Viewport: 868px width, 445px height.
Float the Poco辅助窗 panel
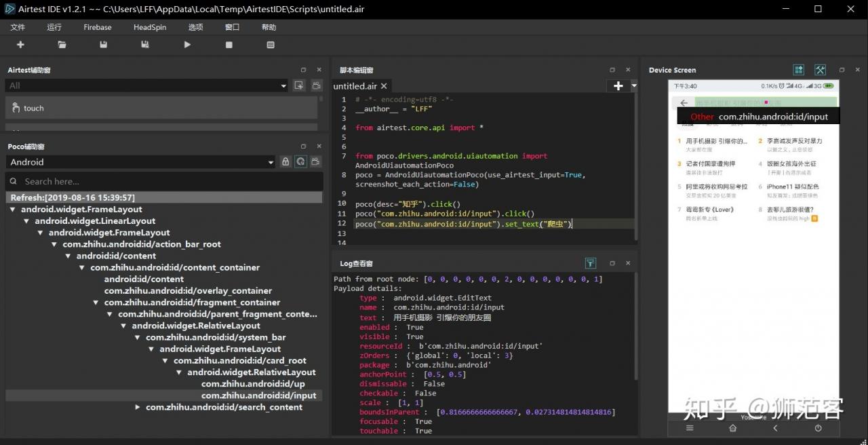point(304,147)
